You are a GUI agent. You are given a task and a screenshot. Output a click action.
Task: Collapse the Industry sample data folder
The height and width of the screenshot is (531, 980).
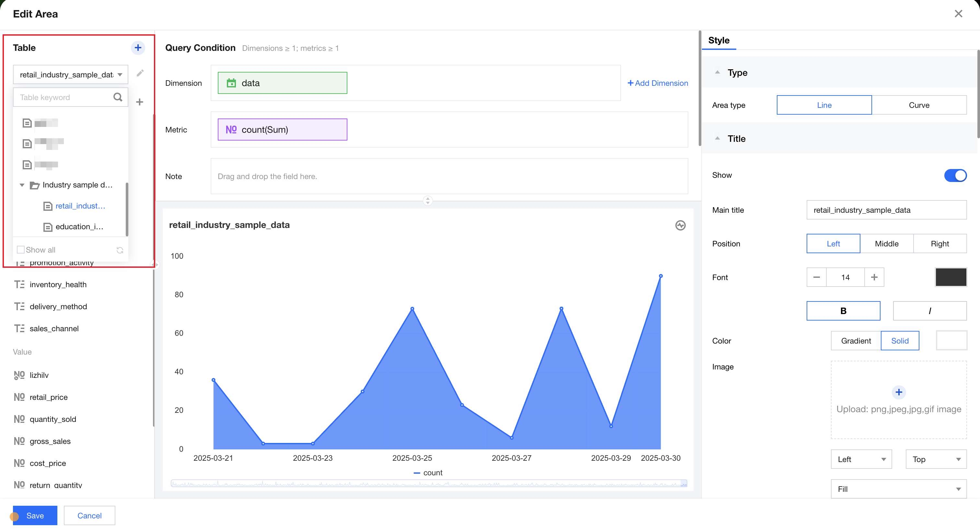[x=22, y=185]
